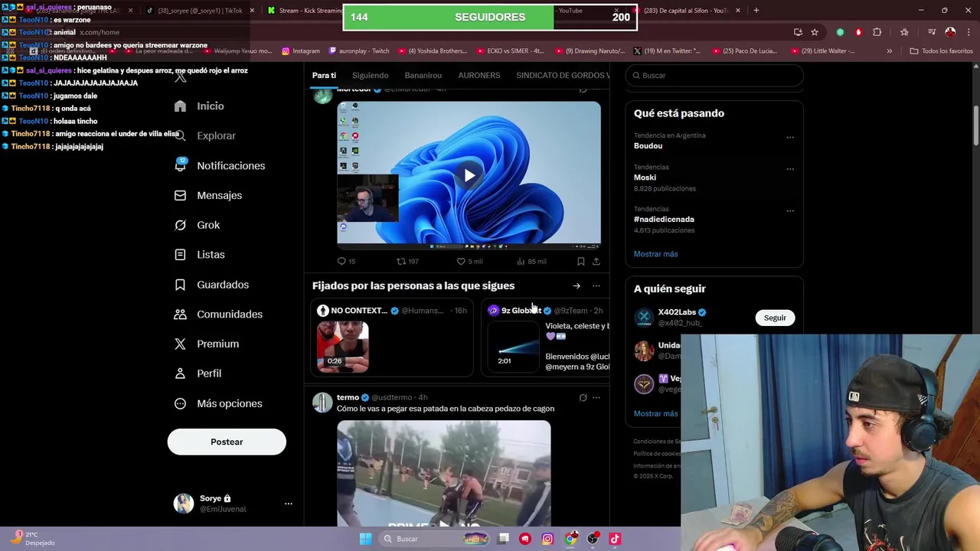Open the arrow next to Fijados section

[577, 286]
